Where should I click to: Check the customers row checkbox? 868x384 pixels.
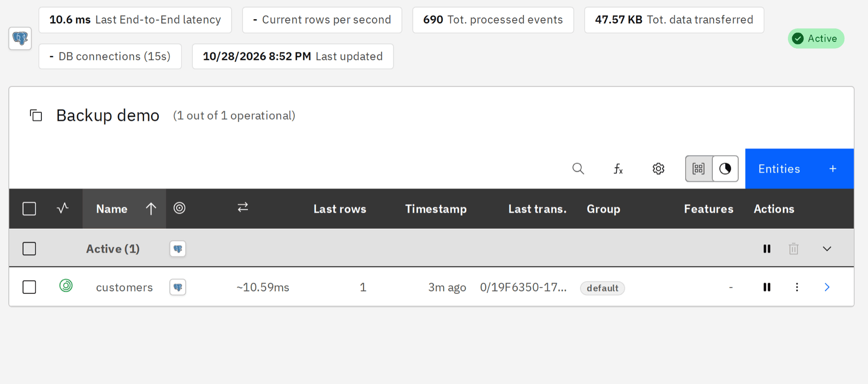(x=29, y=288)
